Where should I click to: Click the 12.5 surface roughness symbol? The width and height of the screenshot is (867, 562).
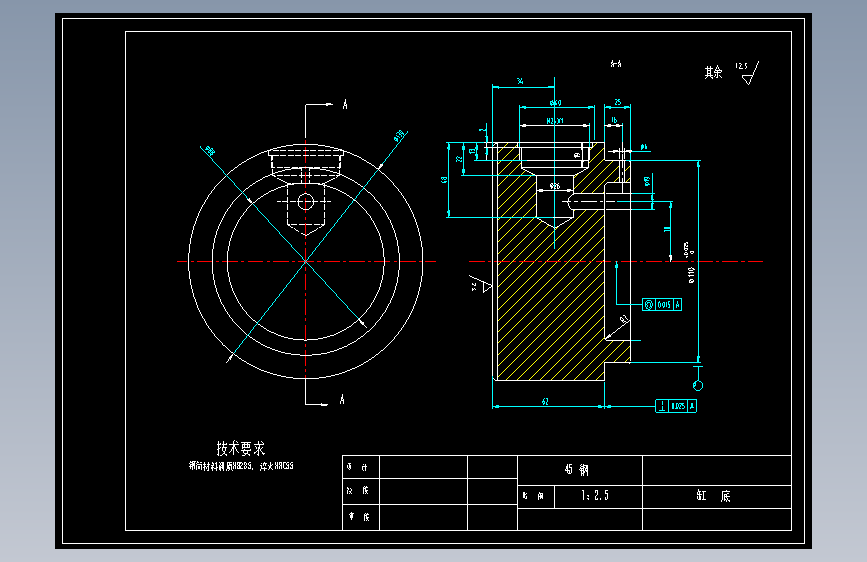pos(748,72)
